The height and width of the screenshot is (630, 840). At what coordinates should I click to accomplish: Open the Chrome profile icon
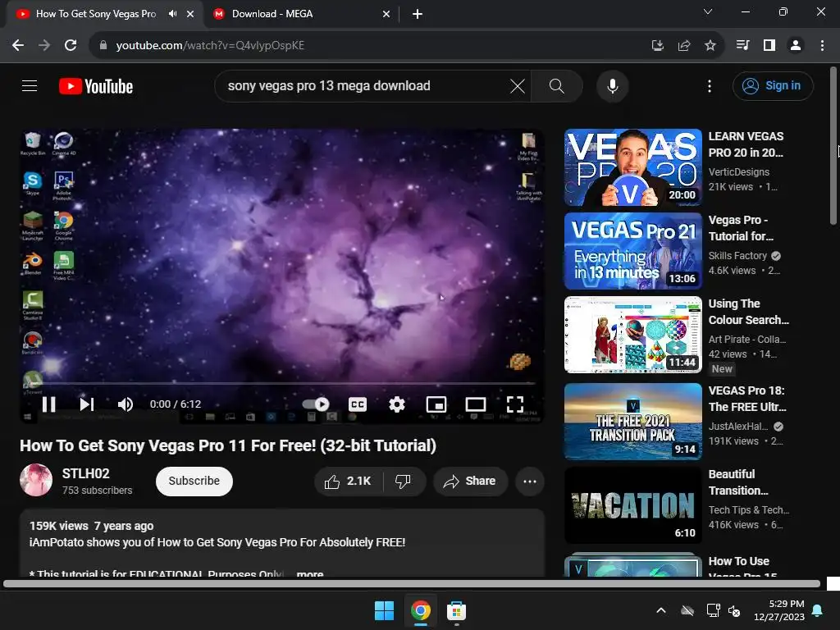[x=796, y=45]
